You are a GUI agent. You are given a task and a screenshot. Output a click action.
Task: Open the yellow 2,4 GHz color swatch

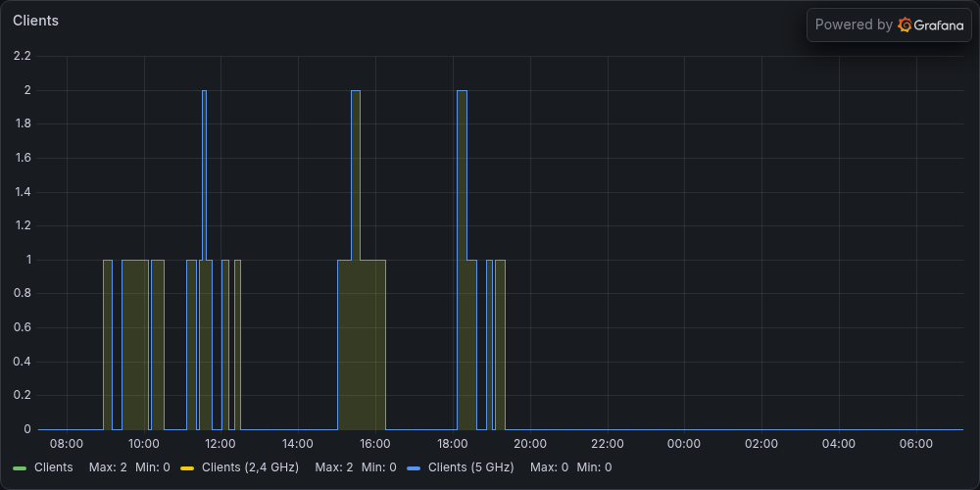[187, 468]
